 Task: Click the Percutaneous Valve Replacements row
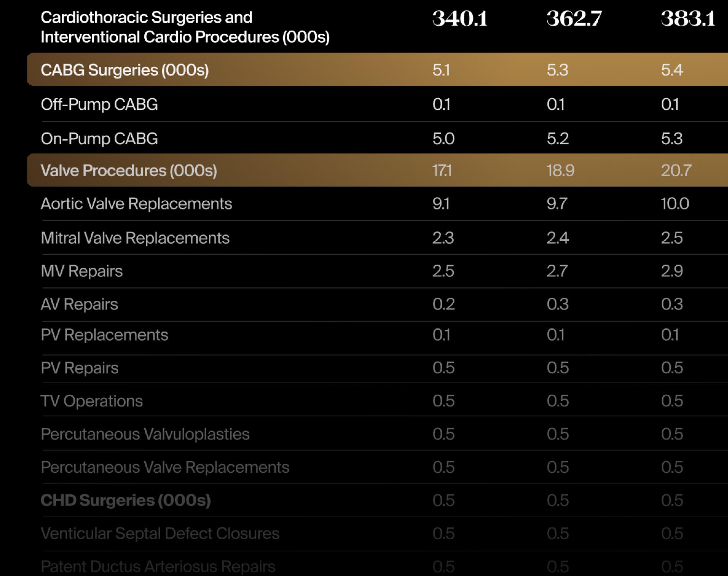pyautogui.click(x=165, y=467)
